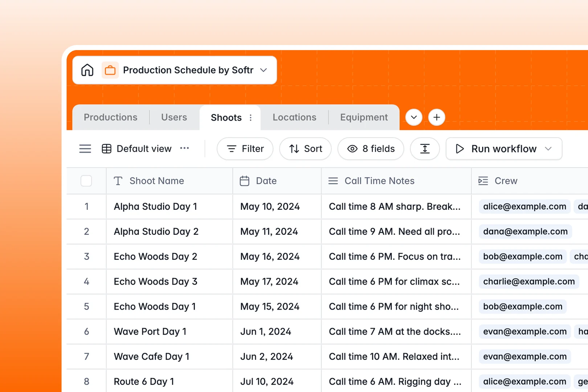
Task: Click the Jun 2, 2024 date cell
Action: click(277, 357)
